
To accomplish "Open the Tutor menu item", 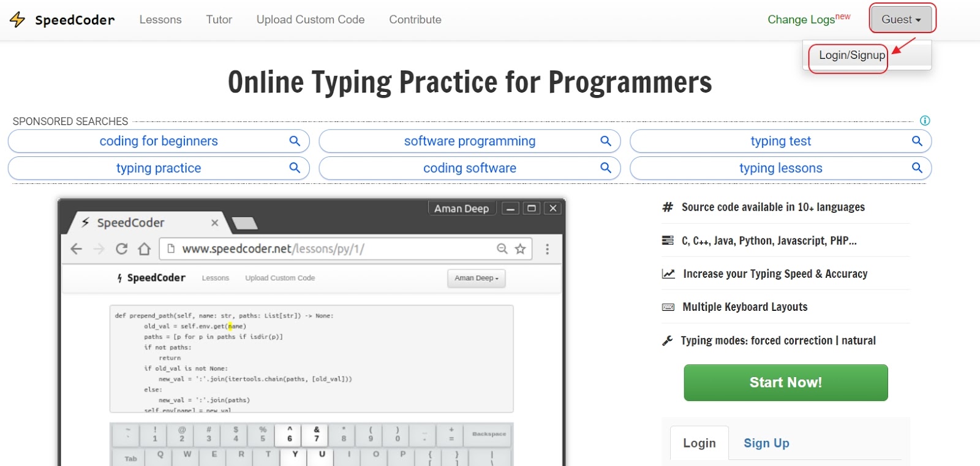I will click(219, 20).
